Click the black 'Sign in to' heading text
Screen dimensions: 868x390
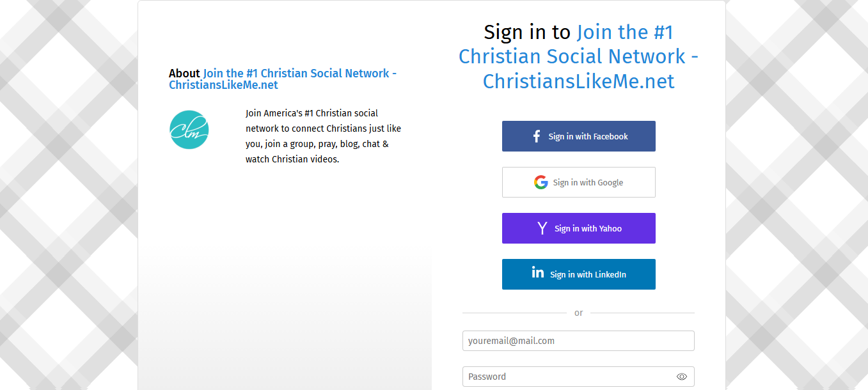pos(527,32)
